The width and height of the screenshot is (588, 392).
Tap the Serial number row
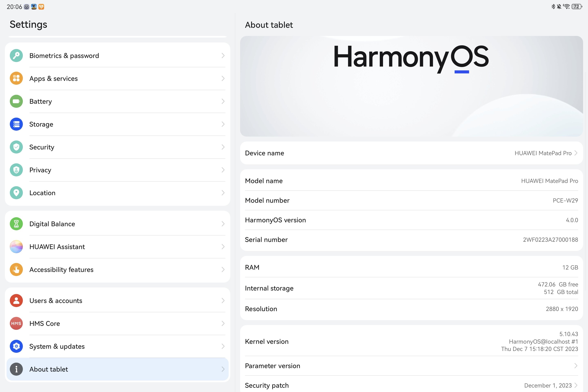[x=412, y=239]
